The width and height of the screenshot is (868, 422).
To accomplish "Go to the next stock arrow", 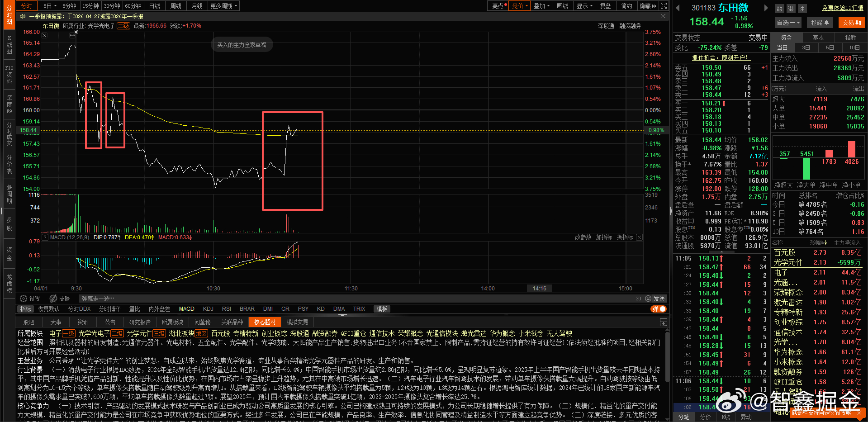I will pos(766,8).
